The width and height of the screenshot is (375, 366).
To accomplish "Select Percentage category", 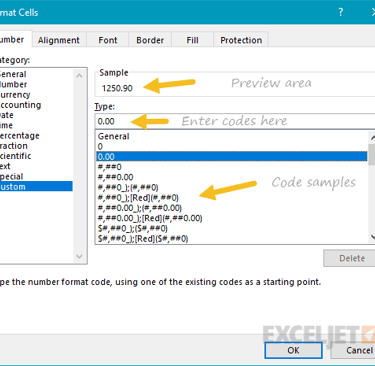I will pos(36,135).
